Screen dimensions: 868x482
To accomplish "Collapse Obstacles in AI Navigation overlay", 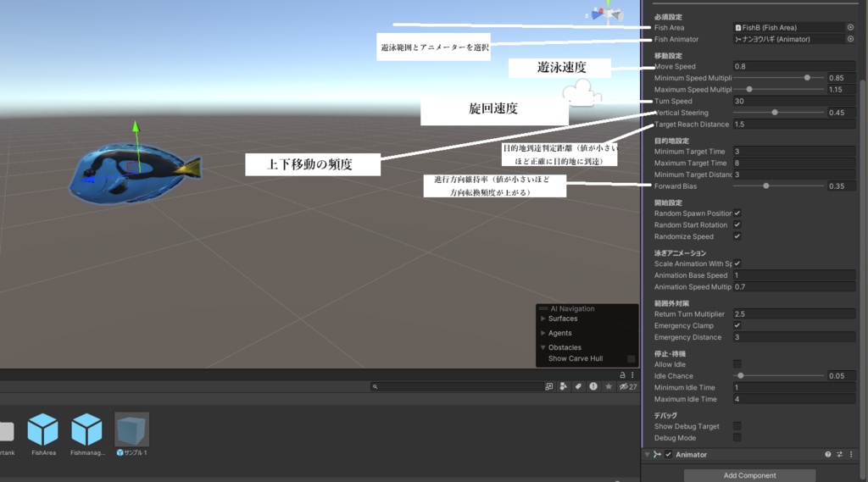I will tap(543, 347).
